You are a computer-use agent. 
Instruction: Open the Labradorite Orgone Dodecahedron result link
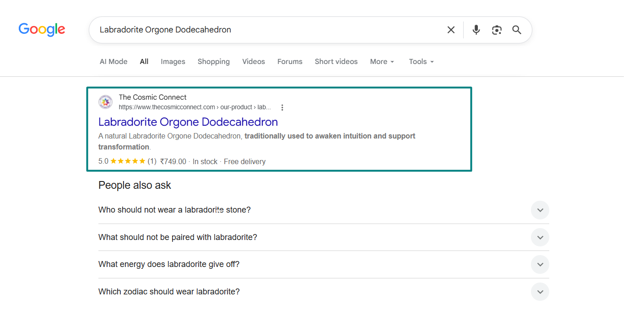click(x=188, y=122)
